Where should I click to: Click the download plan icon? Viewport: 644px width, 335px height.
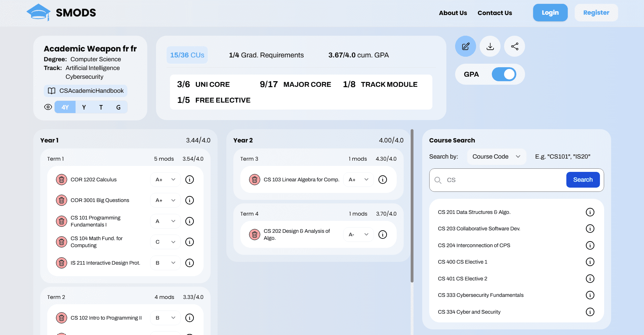(490, 46)
